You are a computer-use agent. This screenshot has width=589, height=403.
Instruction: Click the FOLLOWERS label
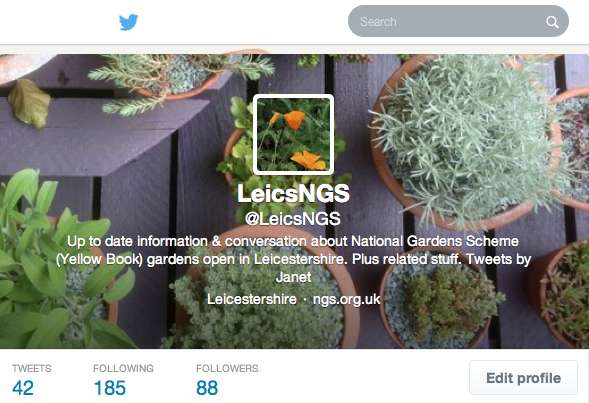[227, 368]
